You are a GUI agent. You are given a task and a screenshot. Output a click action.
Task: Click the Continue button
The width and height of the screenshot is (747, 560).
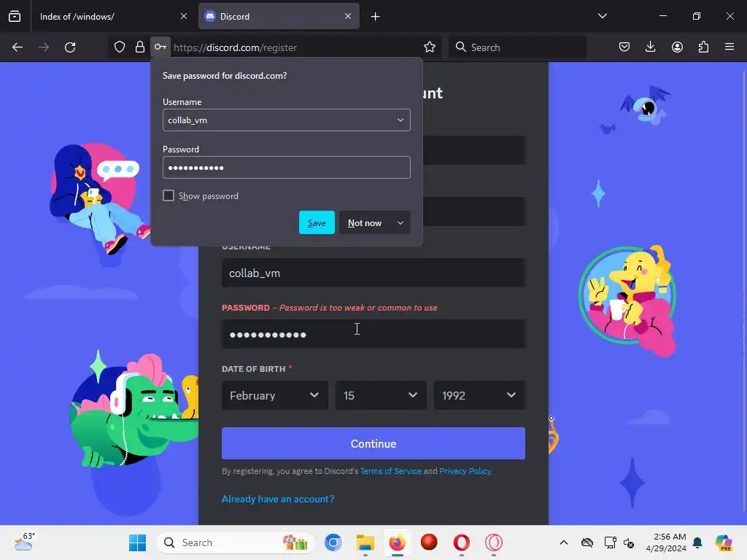tap(373, 443)
